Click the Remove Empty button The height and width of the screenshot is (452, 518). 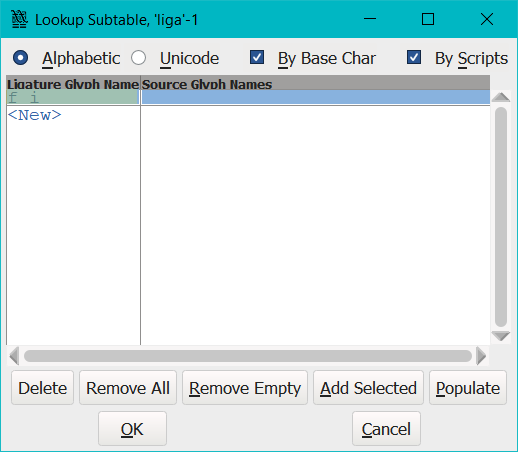245,388
